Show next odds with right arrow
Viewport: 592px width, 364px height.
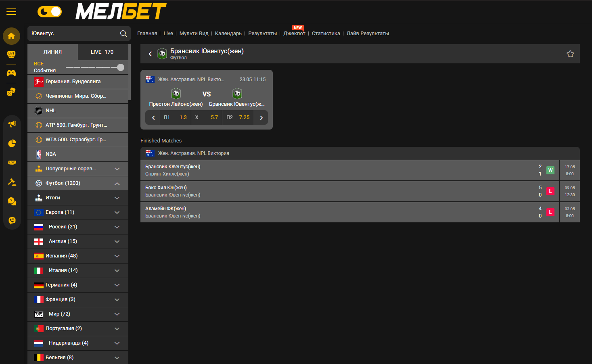pyautogui.click(x=261, y=118)
